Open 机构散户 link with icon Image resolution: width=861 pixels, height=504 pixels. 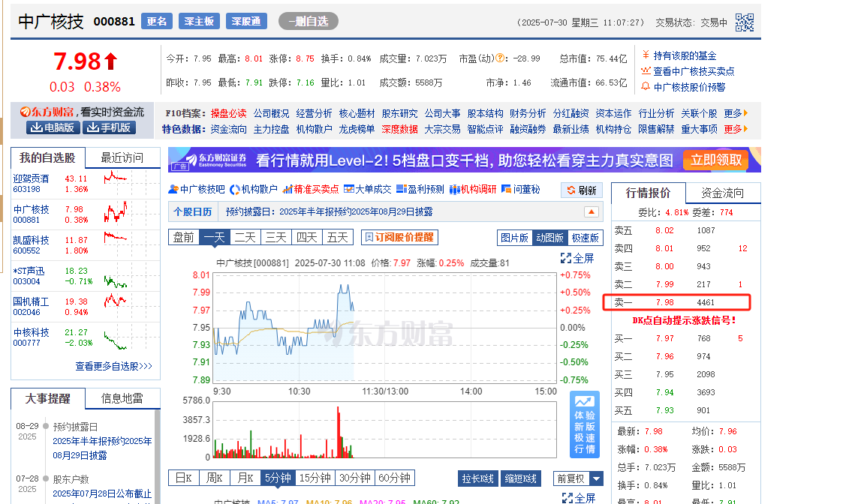(x=254, y=189)
